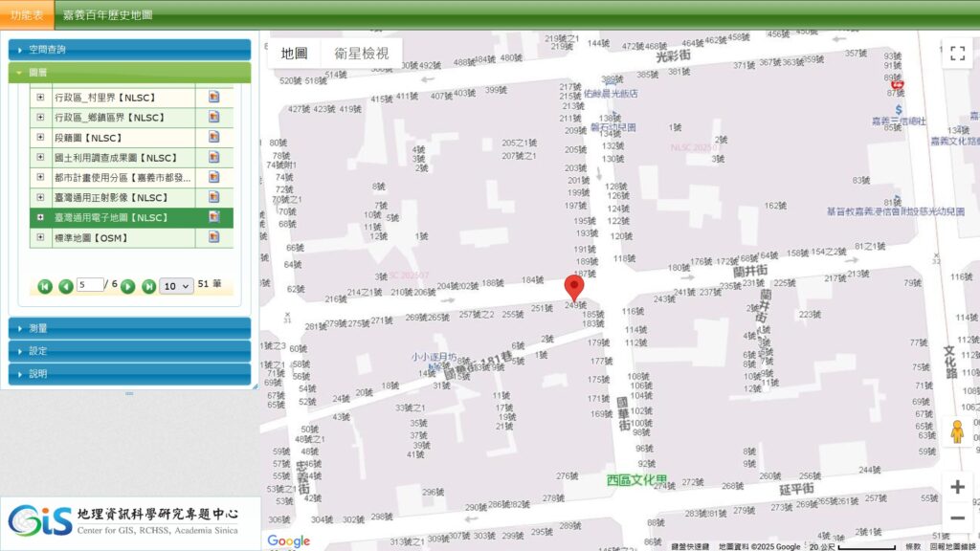Zoom in the map with plus button
This screenshot has height=551, width=980.
pos(957,487)
